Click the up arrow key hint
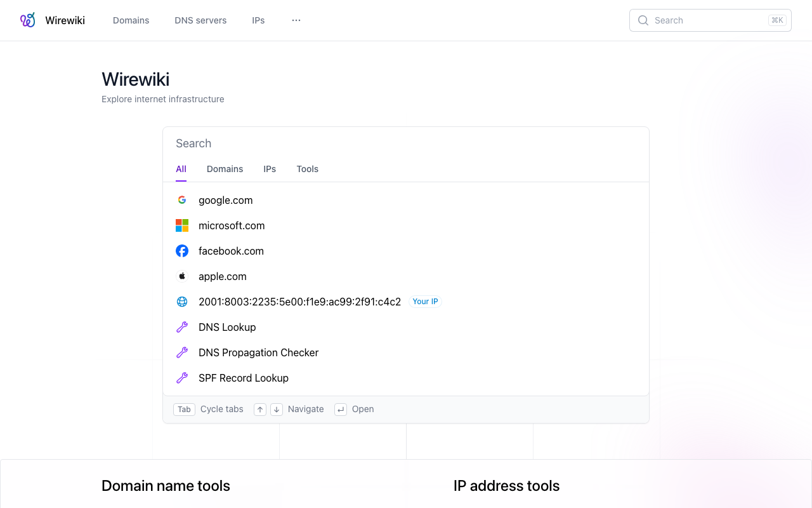 coord(260,410)
